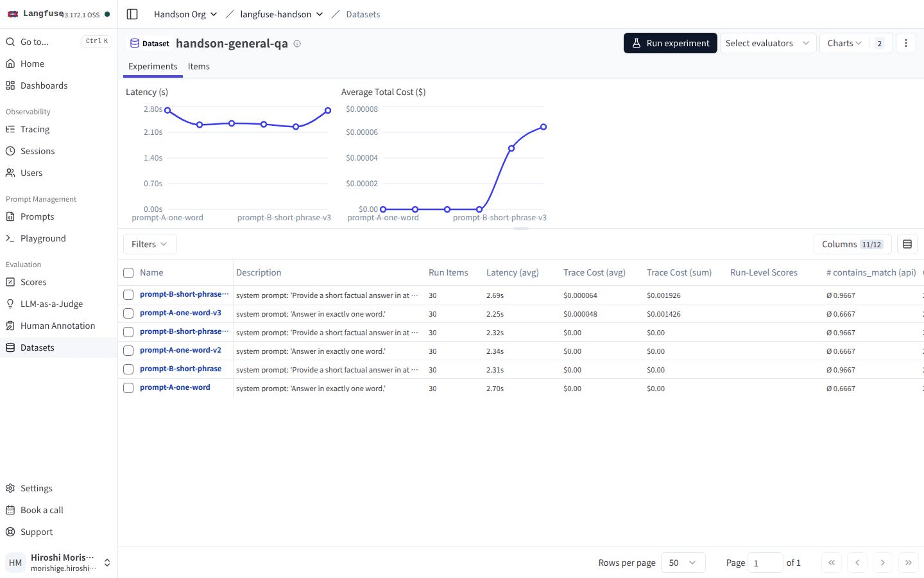Click the Datasets breadcrumb link
Screen dimensions: 924x578
pyautogui.click(x=363, y=14)
